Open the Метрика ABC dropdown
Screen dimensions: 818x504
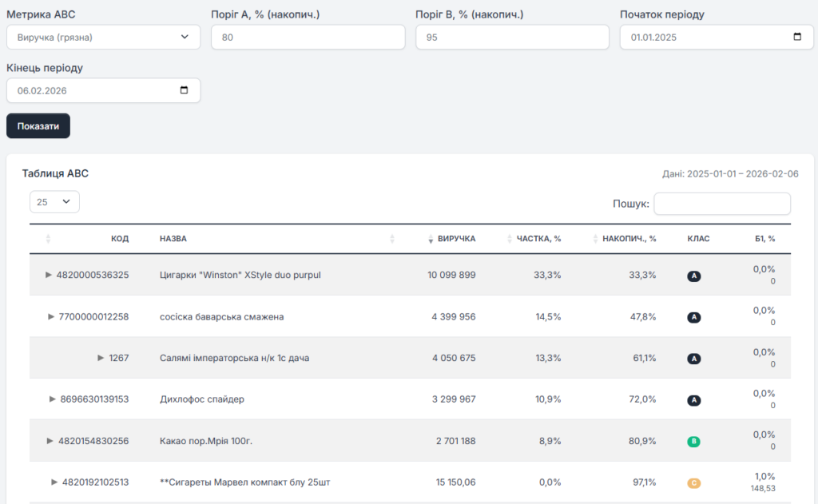click(x=103, y=37)
